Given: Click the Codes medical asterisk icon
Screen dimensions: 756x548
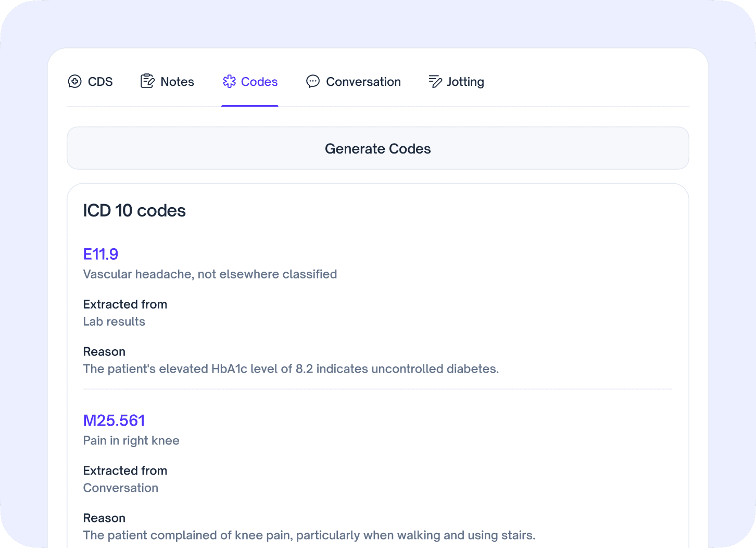Looking at the screenshot, I should (x=230, y=81).
